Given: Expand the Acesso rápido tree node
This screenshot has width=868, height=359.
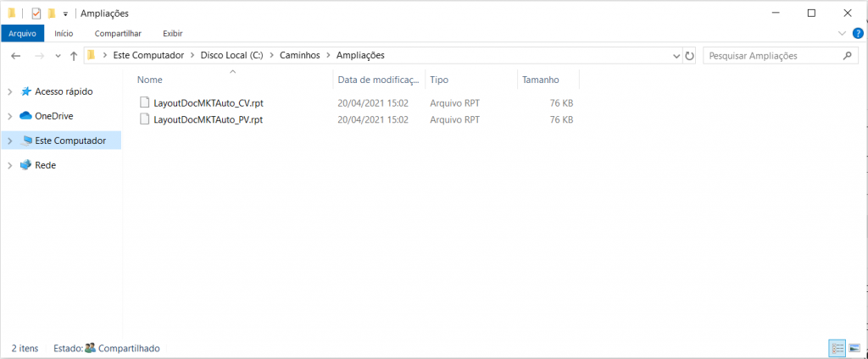Looking at the screenshot, I should point(9,91).
